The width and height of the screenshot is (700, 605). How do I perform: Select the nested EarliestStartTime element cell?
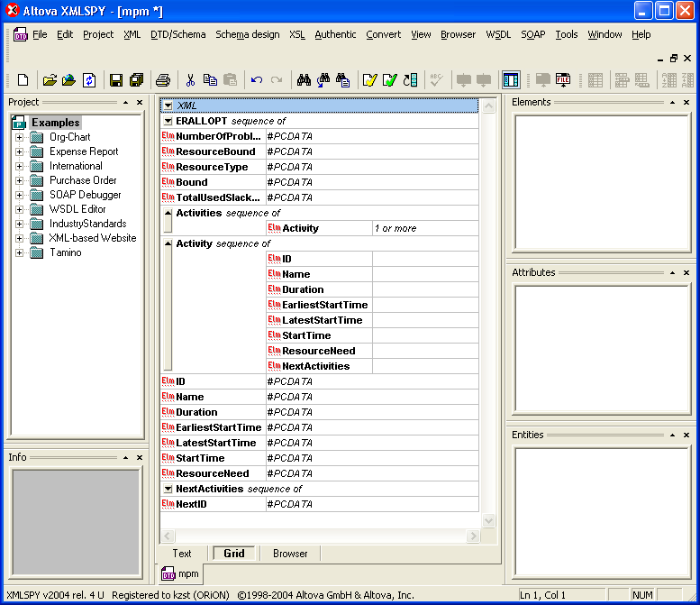point(319,305)
